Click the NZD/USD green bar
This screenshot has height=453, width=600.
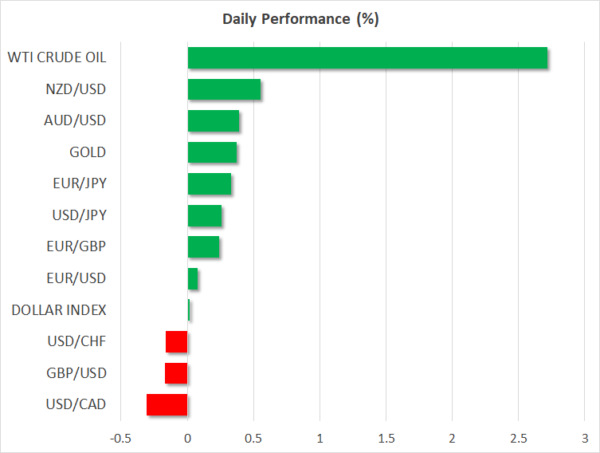pyautogui.click(x=224, y=90)
